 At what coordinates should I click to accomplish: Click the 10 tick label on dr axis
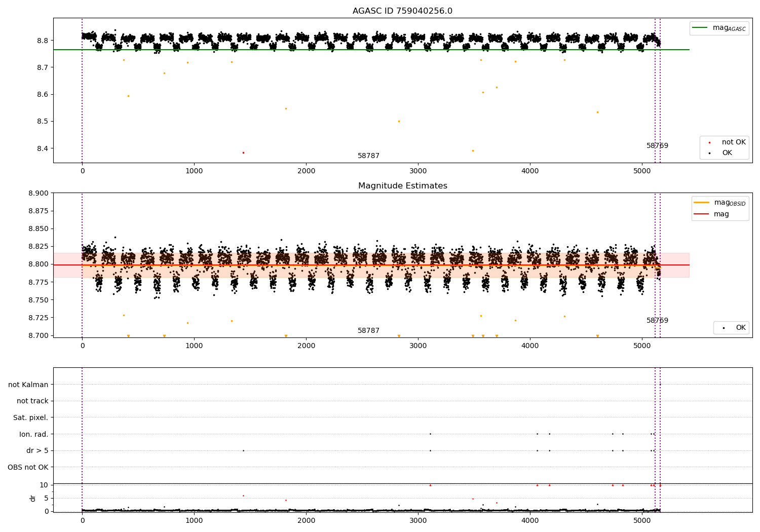click(44, 485)
